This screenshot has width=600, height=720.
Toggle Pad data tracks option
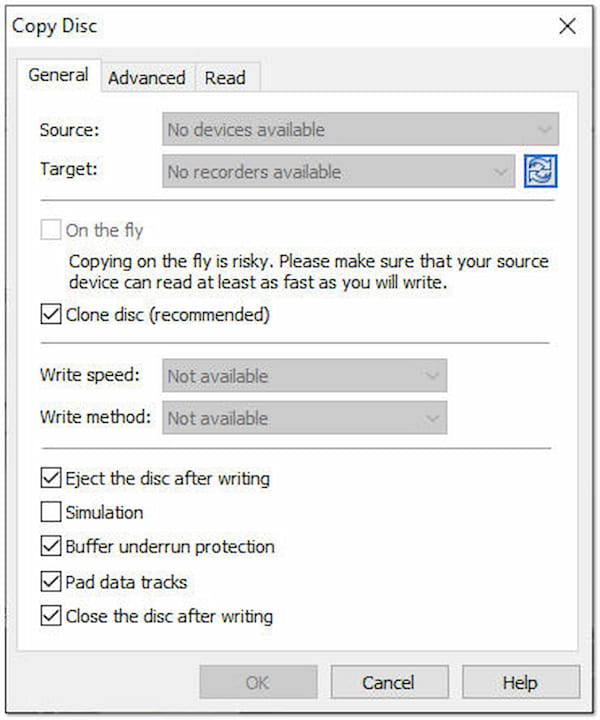coord(52,582)
